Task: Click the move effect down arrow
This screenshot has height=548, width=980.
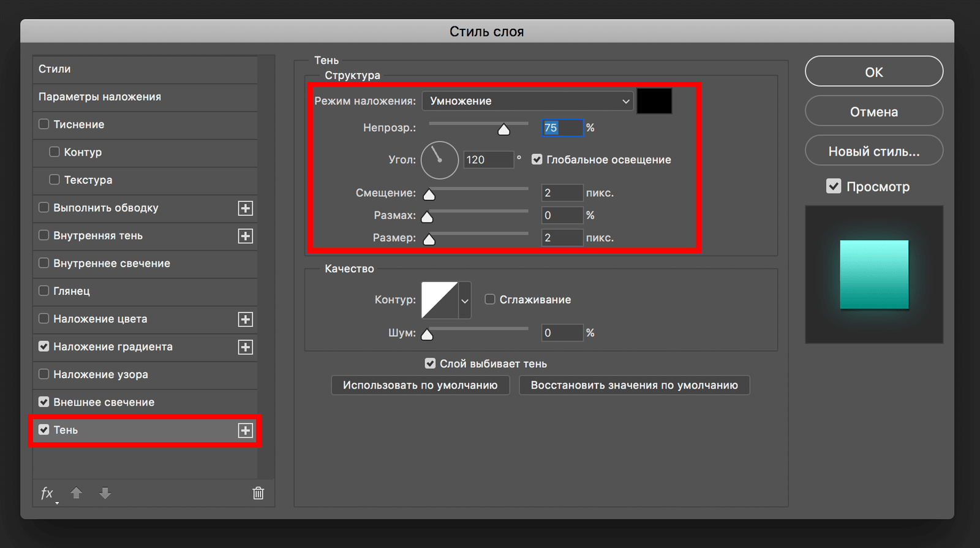Action: tap(105, 493)
